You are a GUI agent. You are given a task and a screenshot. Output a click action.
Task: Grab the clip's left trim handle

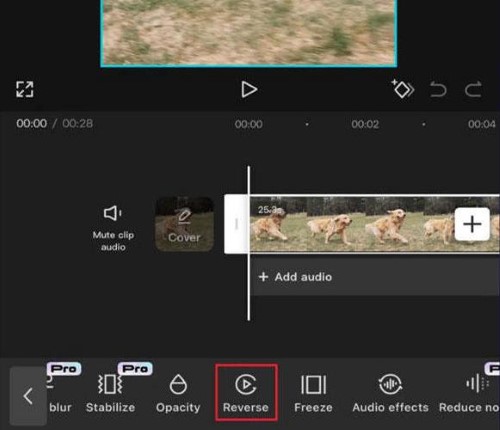point(236,224)
